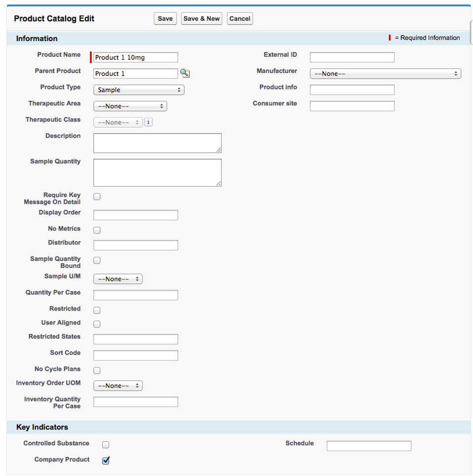This screenshot has height=476, width=473.
Task: Enable the Require Key Message On Detail checkbox
Action: point(97,197)
